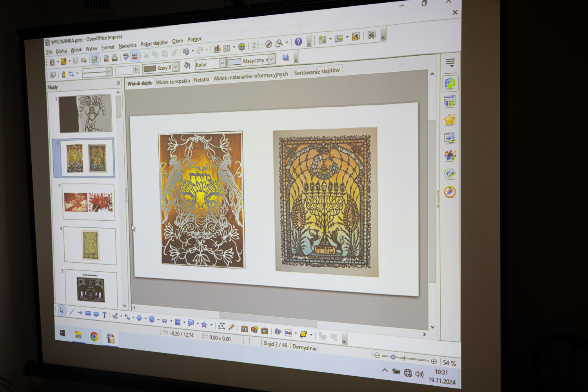
Task: Open the Szary 6 line color dropdown
Action: point(176,67)
